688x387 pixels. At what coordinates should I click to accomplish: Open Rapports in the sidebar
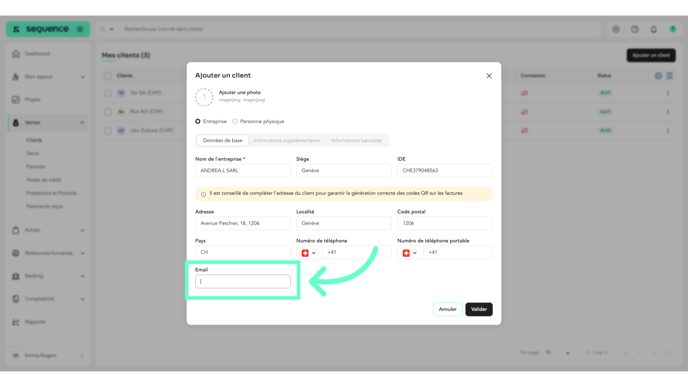47,322
